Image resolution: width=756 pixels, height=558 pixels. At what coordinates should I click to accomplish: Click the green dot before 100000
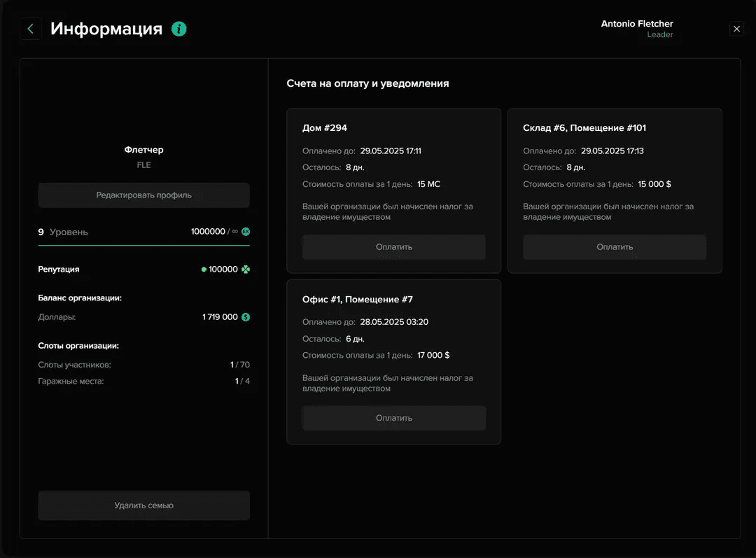[204, 270]
